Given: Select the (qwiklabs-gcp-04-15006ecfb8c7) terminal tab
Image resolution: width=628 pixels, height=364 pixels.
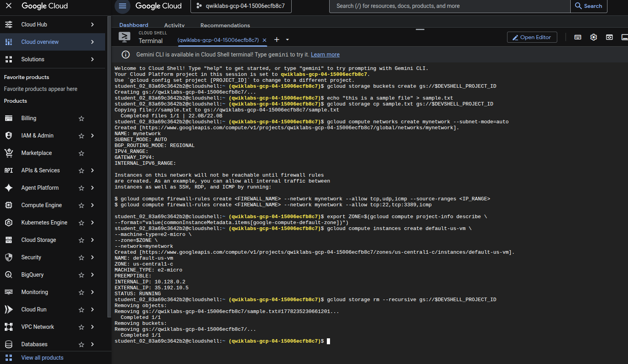Looking at the screenshot, I should point(218,40).
